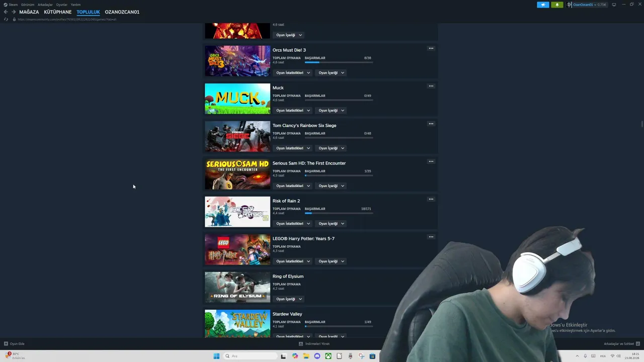644x362 pixels.
Task: Click the Windows taskbar search box
Action: pos(251,356)
